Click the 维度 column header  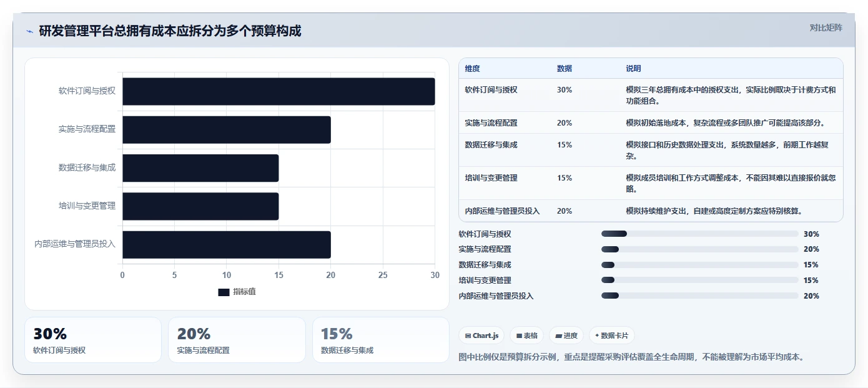click(472, 69)
